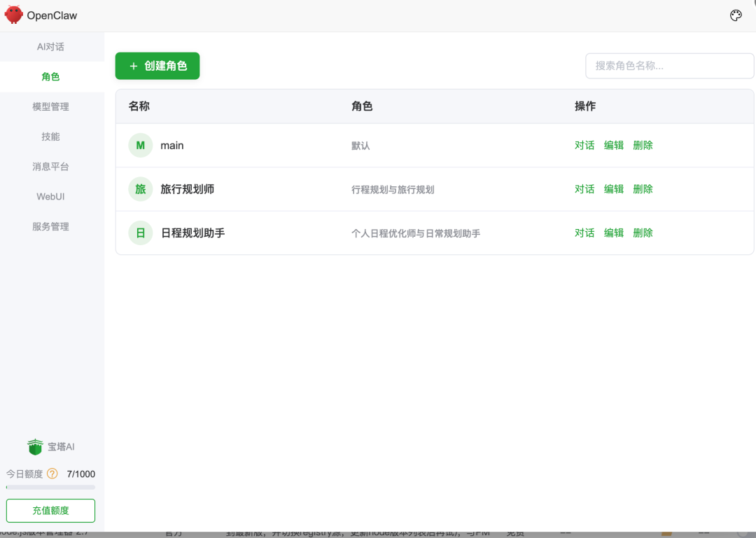Open the 模型管理 page
756x538 pixels.
[50, 106]
